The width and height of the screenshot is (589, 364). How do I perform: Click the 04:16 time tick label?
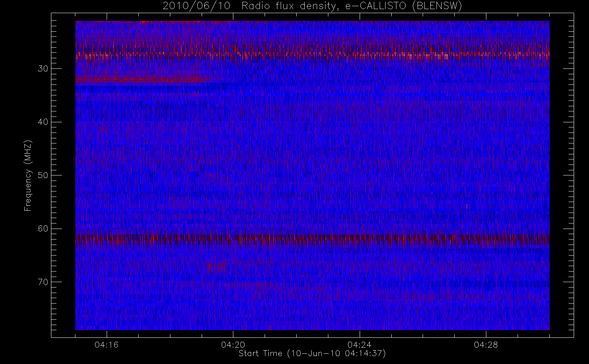pyautogui.click(x=107, y=345)
